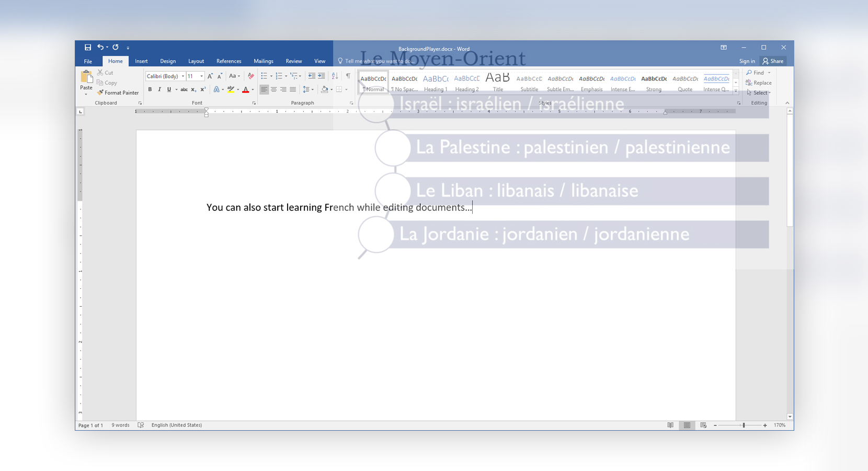This screenshot has width=868, height=471.
Task: Click the zoom slider handle
Action: click(744, 425)
